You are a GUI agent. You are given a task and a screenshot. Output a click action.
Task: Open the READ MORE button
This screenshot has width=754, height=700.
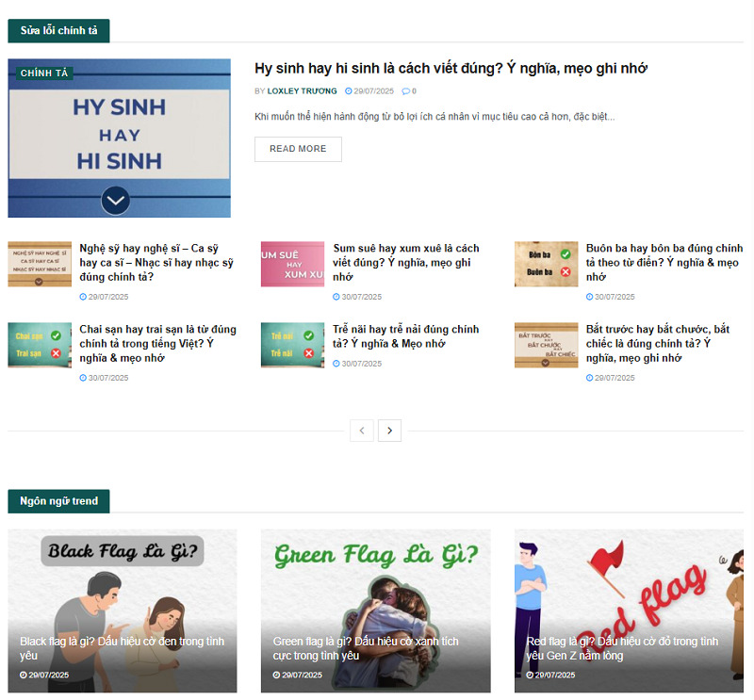[x=298, y=149]
